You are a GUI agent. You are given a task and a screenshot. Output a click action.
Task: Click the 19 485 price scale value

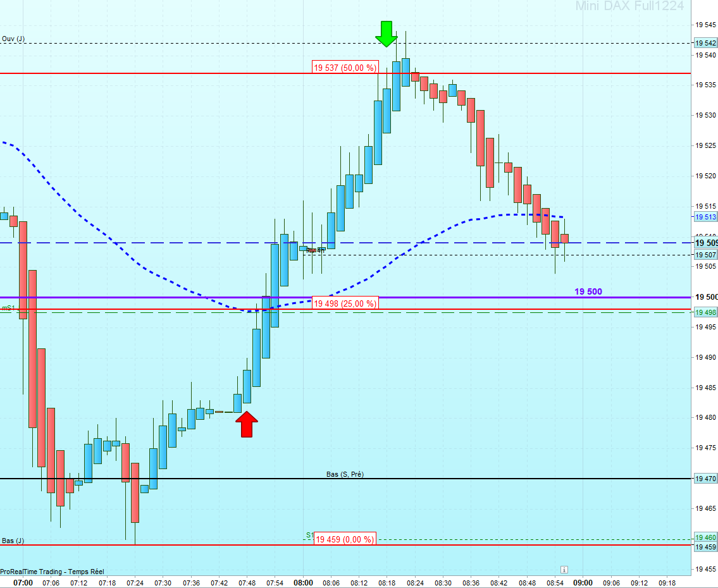[x=705, y=388]
